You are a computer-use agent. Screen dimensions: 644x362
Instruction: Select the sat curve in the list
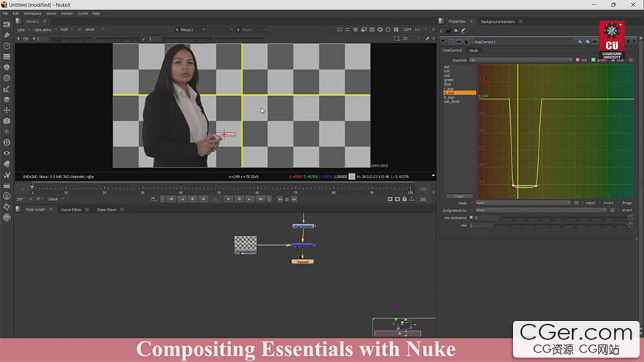[x=447, y=67]
